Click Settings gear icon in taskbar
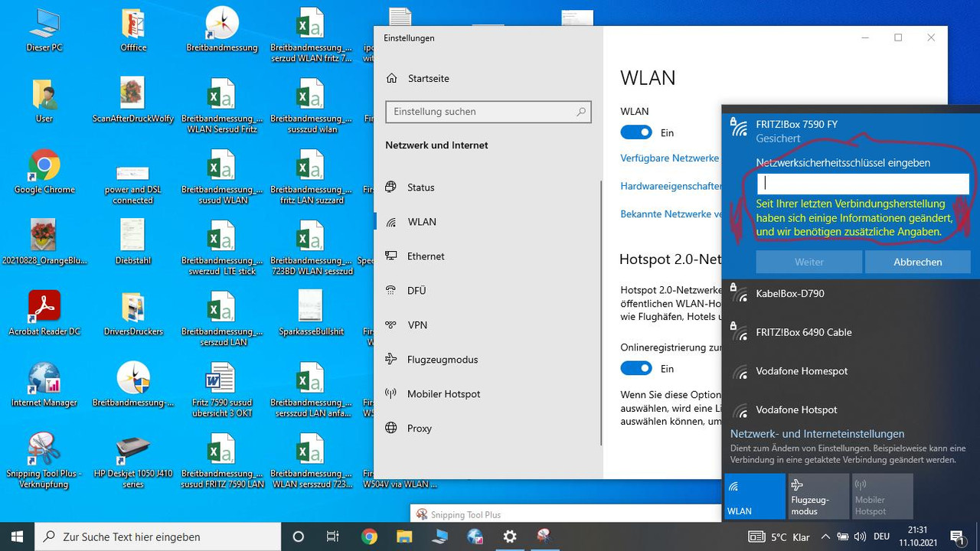Image resolution: width=980 pixels, height=551 pixels. (510, 536)
